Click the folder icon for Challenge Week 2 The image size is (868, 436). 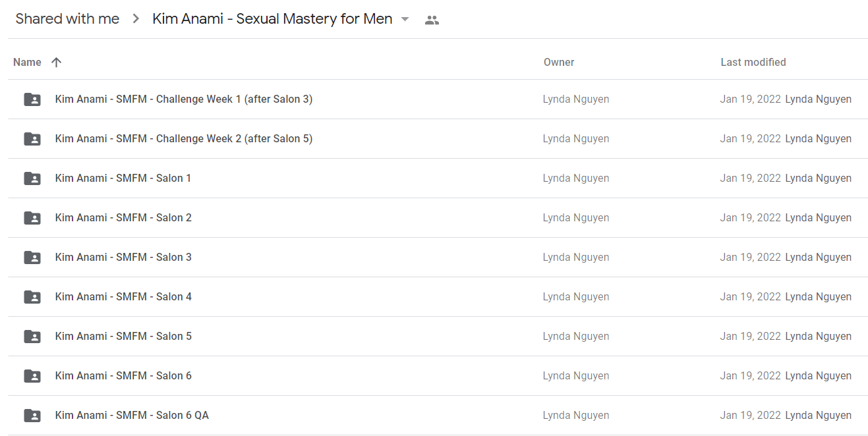(x=32, y=139)
